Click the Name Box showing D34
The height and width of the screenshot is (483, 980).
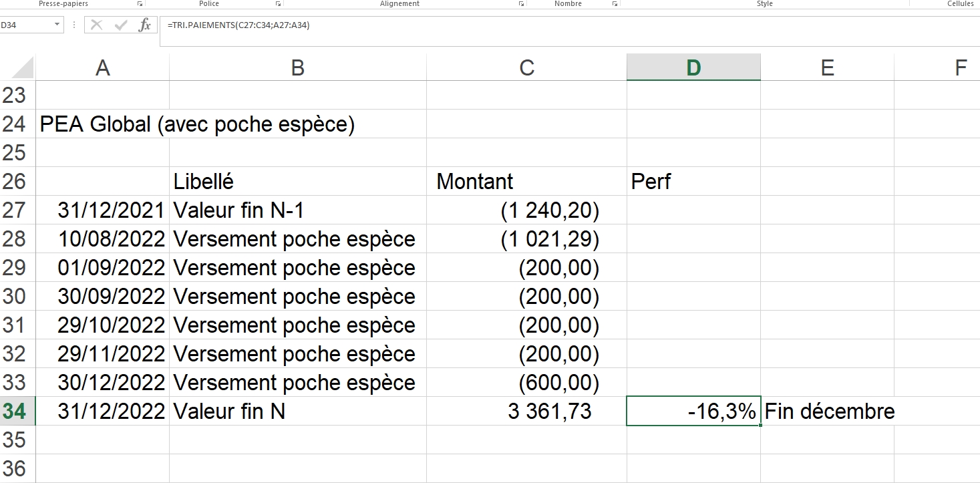[25, 25]
